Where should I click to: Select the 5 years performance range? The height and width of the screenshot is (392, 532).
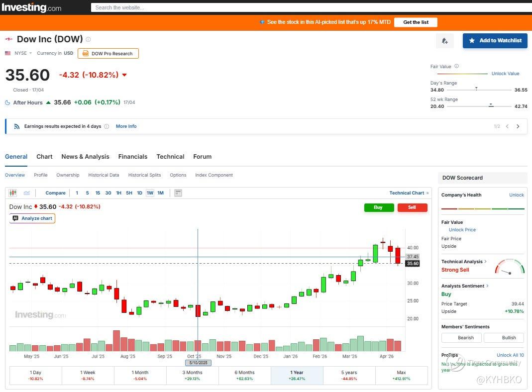[349, 376]
